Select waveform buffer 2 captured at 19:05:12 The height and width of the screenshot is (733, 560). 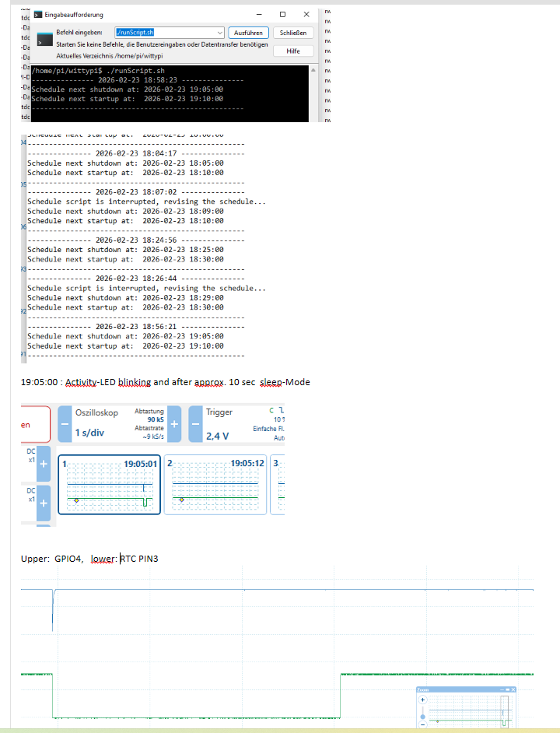(x=215, y=485)
